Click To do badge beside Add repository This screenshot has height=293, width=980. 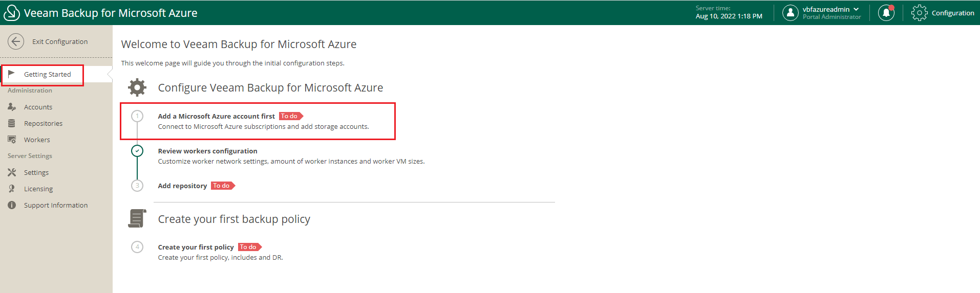(223, 186)
